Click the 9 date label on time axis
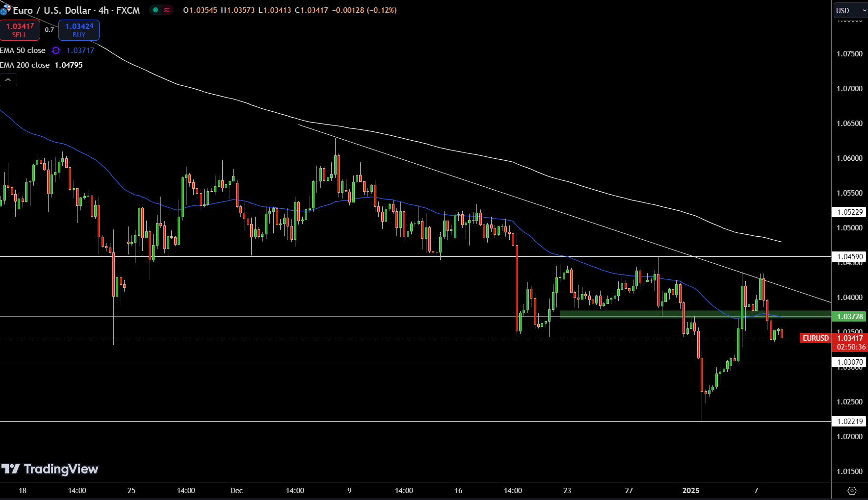This screenshot has width=868, height=500. pos(349,491)
